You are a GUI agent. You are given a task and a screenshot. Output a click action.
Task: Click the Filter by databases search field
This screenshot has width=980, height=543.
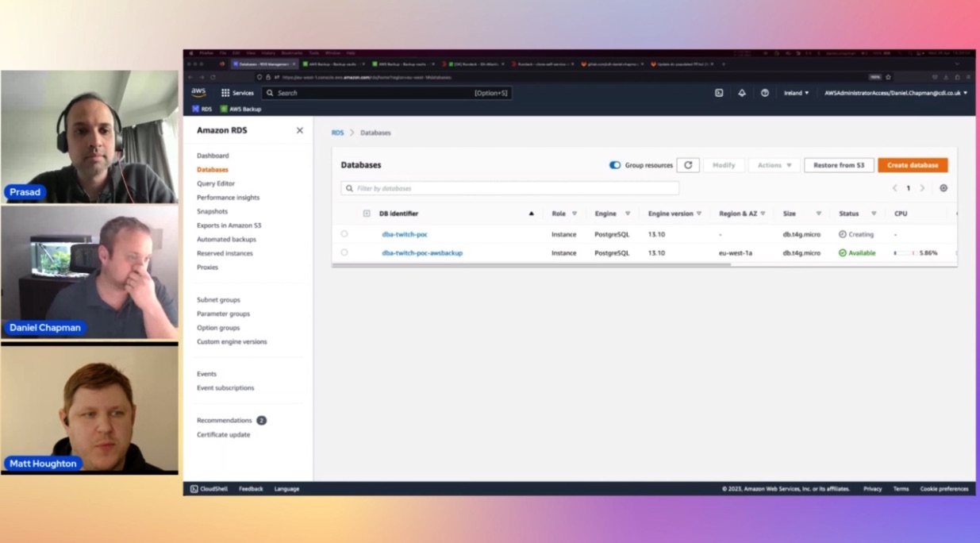(510, 188)
